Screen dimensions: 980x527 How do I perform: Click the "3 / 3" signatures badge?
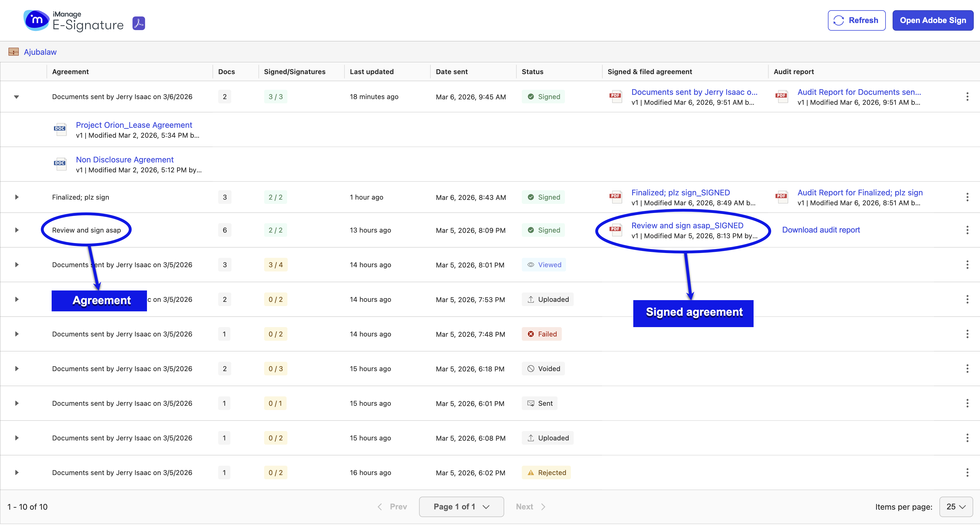click(x=276, y=97)
